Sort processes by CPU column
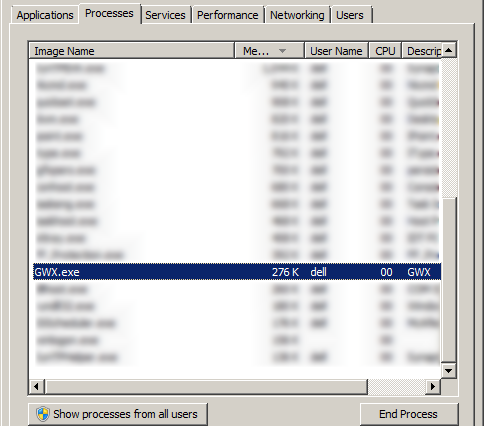 tap(385, 51)
